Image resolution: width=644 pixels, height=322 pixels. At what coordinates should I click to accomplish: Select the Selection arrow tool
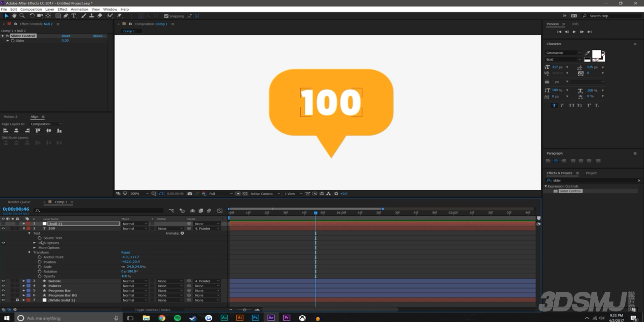pyautogui.click(x=6, y=16)
